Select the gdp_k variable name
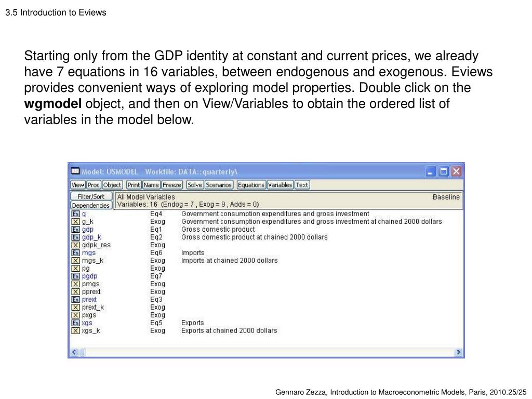The image size is (532, 399). [91, 237]
